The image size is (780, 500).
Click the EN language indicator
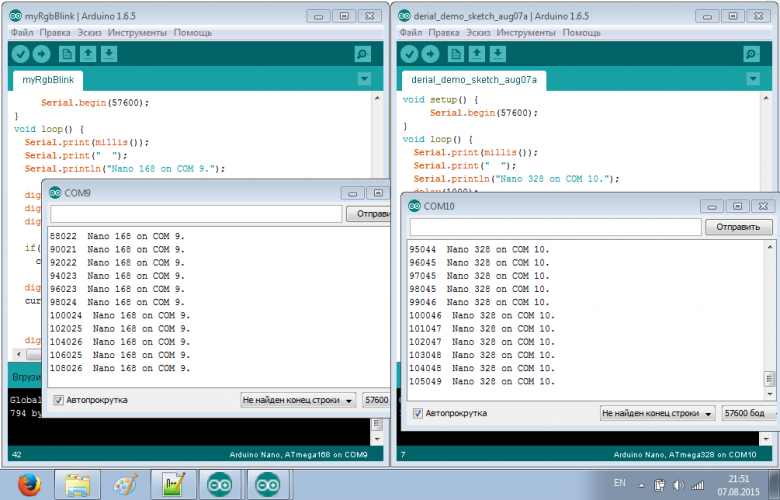[619, 483]
